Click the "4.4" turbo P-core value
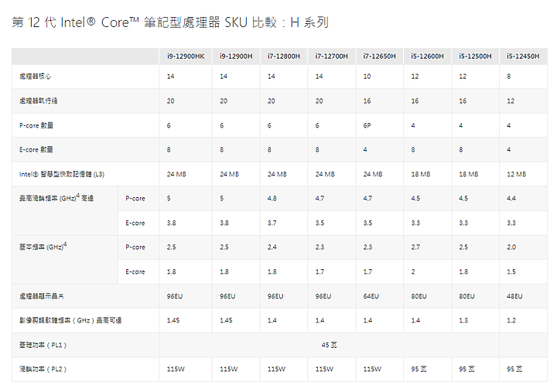 (511, 199)
